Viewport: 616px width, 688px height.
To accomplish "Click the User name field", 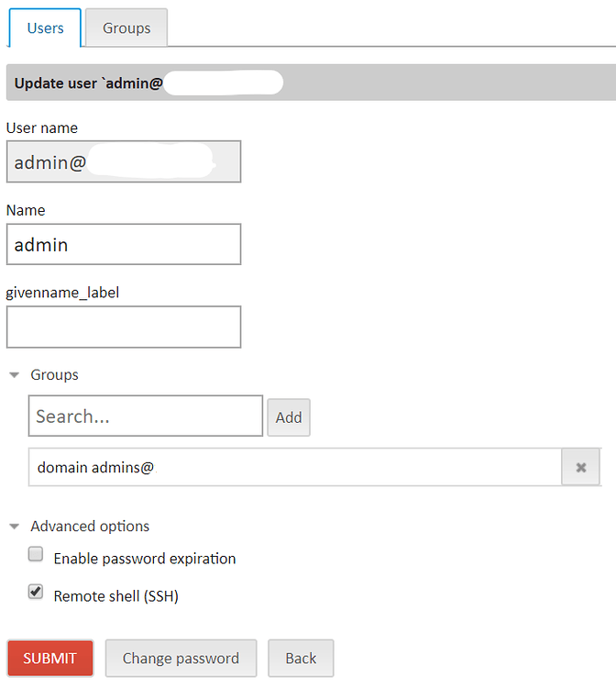I will pos(124,161).
